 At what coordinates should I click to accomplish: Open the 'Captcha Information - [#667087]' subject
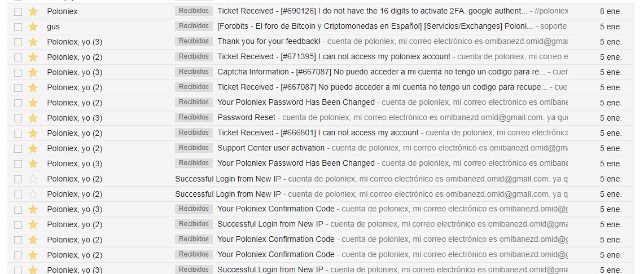(x=381, y=72)
